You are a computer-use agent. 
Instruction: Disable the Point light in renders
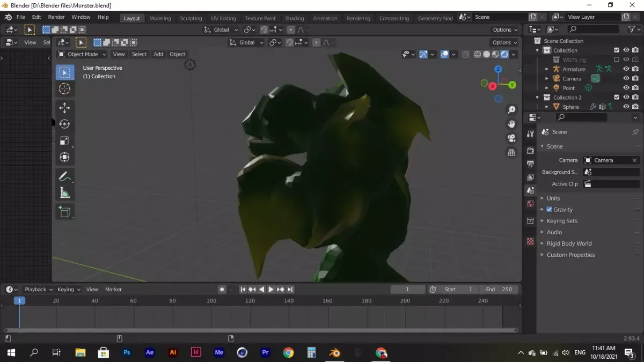click(x=635, y=88)
